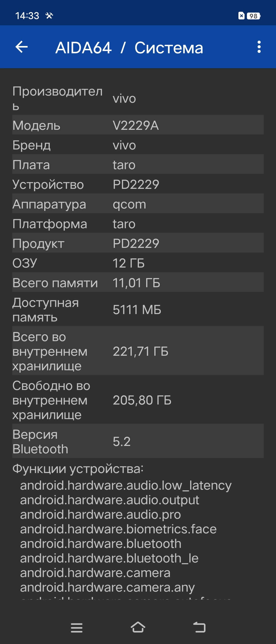Select the 205,80 ГБ free storage row
The image size is (276, 644).
tap(138, 400)
